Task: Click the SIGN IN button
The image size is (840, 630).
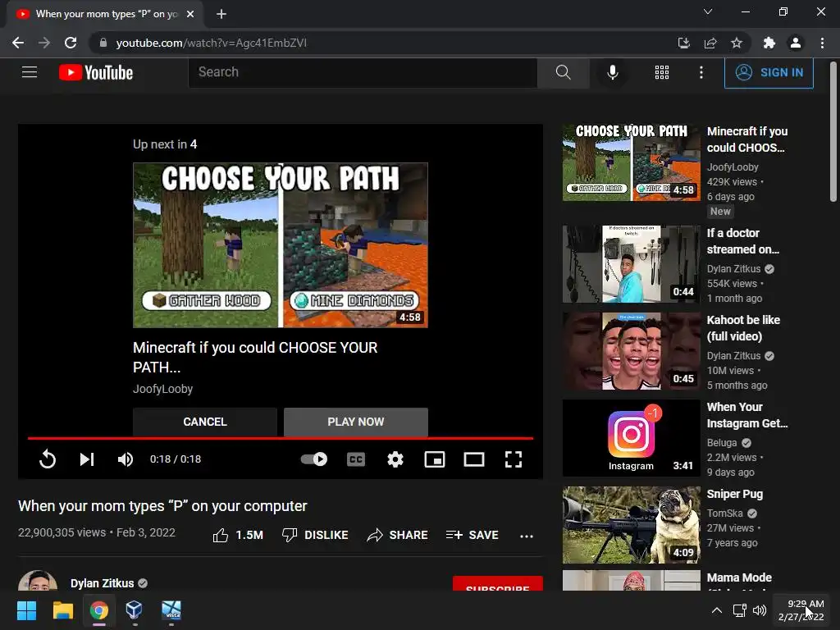Action: coord(769,72)
